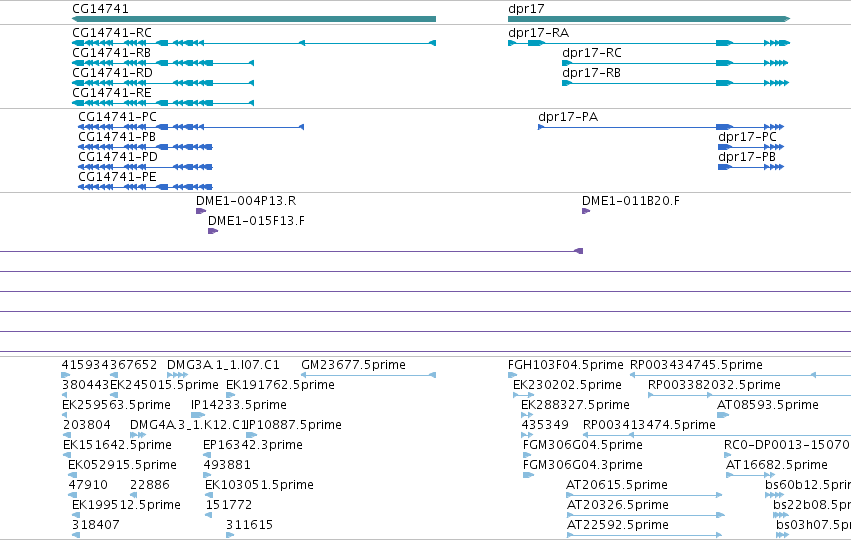851x540 pixels.
Task: Select the CG14741-PE protein label
Action: [117, 177]
